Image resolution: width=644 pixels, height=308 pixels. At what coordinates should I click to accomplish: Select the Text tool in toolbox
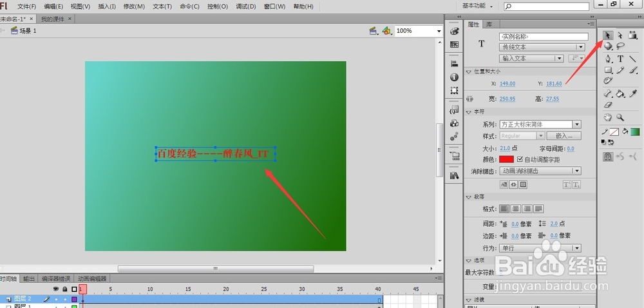coord(620,59)
